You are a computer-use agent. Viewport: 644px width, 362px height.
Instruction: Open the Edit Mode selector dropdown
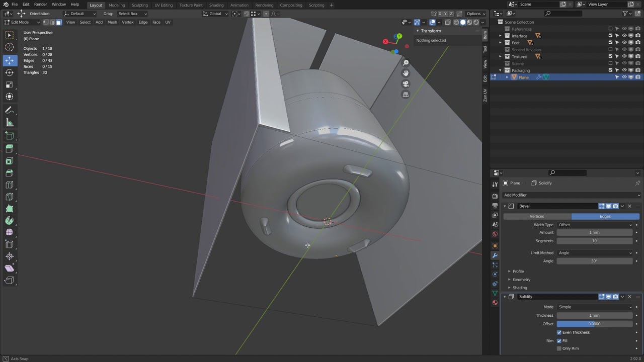[x=22, y=22]
